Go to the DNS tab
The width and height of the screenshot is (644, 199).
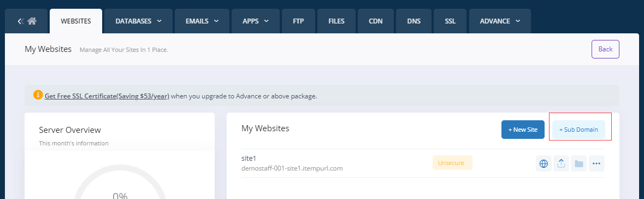pos(414,21)
